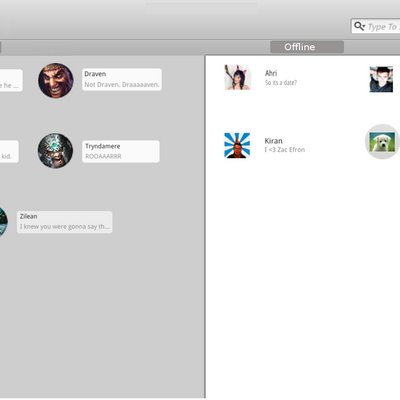Click the name Ahri
Screen dimensions: 400x400
click(x=271, y=73)
